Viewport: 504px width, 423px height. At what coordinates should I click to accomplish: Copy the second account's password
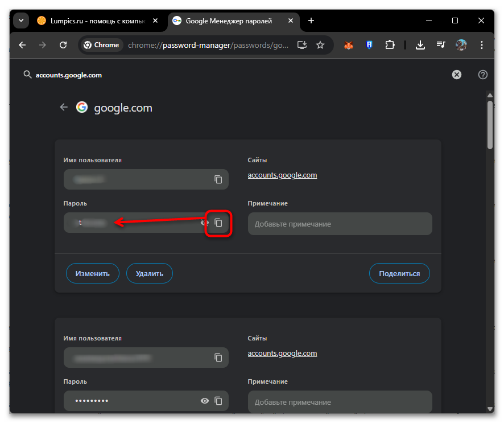[218, 401]
